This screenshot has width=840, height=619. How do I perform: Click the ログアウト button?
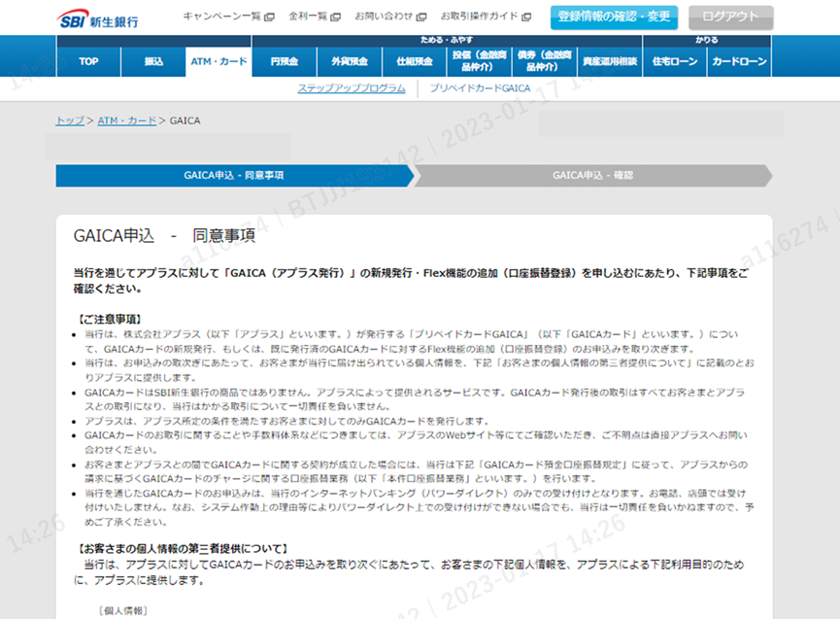click(x=730, y=17)
